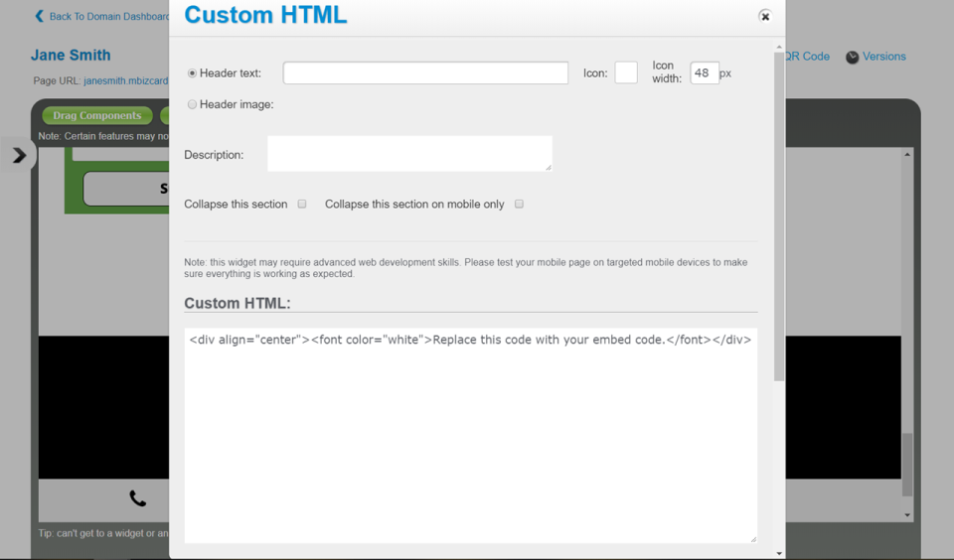Open the janesmith.mbizcard page URL
954x560 pixels.
pos(126,80)
